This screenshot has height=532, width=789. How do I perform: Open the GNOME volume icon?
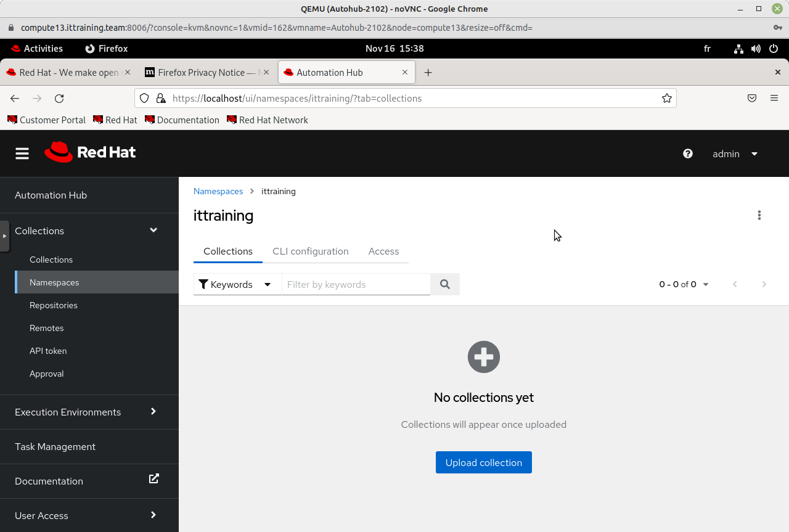click(756, 49)
